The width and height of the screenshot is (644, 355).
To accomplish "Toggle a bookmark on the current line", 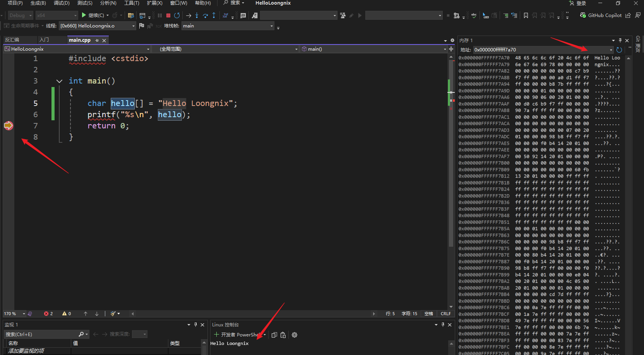I will point(526,15).
